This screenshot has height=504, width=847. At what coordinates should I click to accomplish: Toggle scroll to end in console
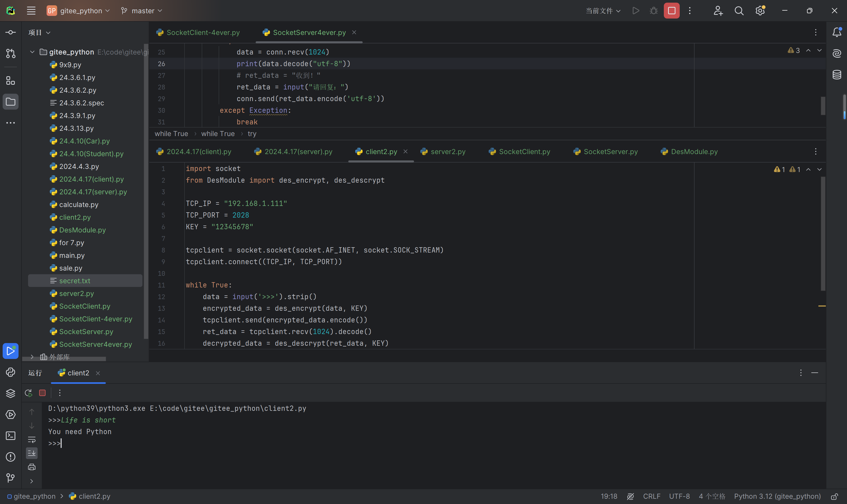pyautogui.click(x=31, y=453)
